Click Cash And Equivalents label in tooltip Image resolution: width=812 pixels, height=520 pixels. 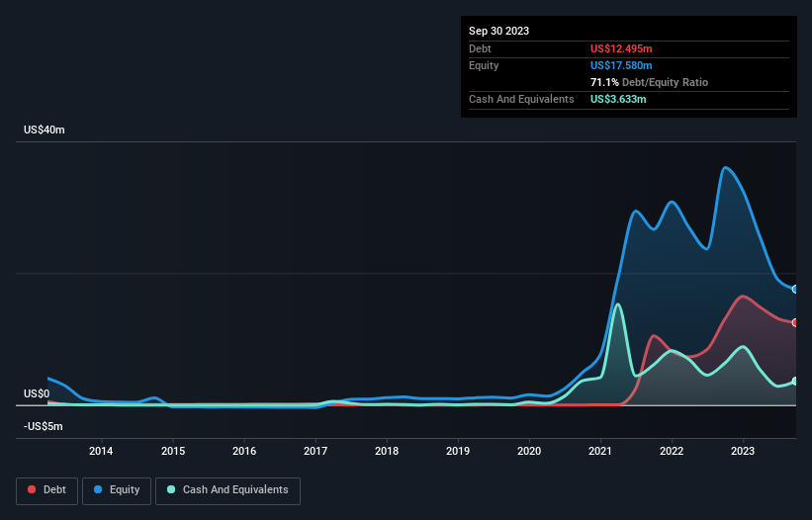(x=521, y=99)
